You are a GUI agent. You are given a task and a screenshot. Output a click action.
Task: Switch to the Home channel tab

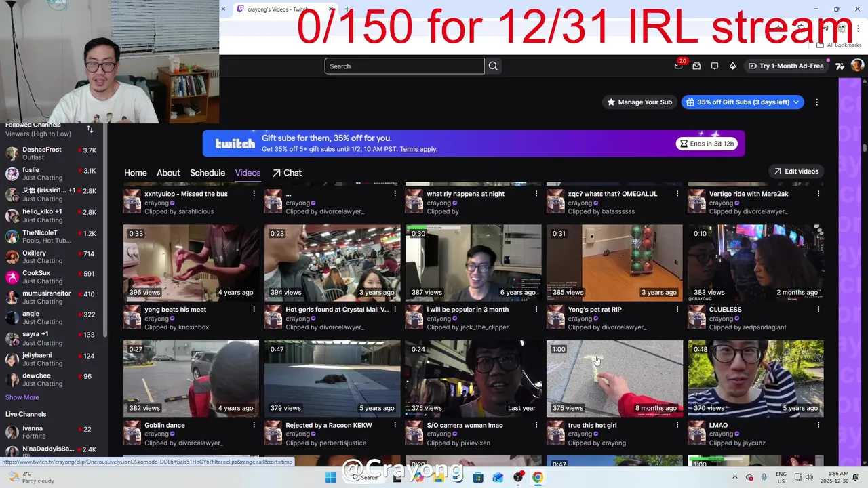[135, 173]
